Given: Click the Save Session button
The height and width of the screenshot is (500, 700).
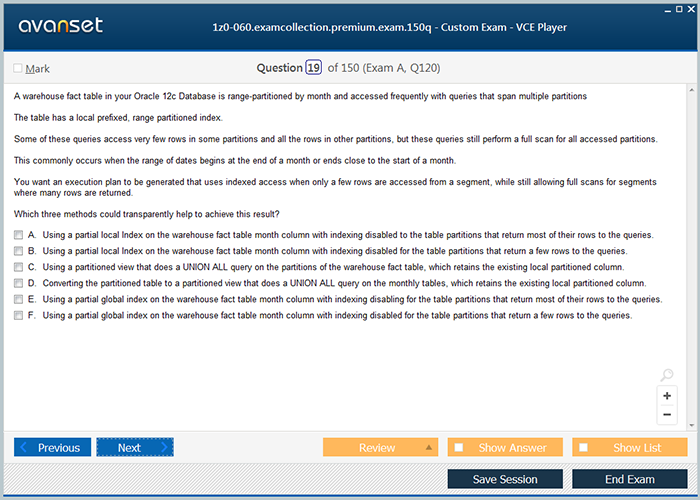Looking at the screenshot, I should [505, 479].
